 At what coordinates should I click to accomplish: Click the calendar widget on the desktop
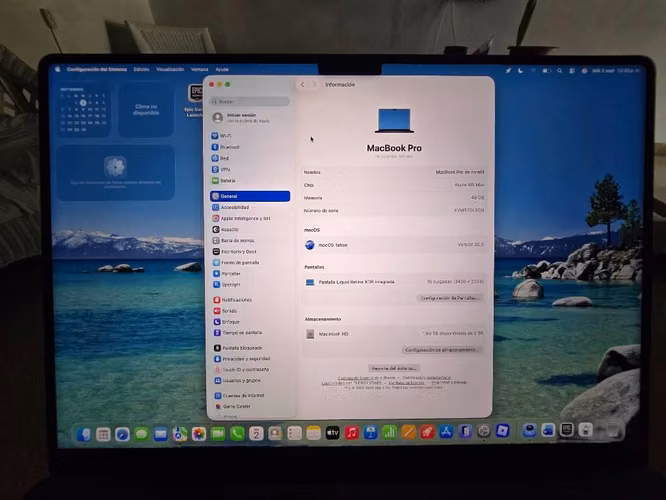pyautogui.click(x=83, y=110)
